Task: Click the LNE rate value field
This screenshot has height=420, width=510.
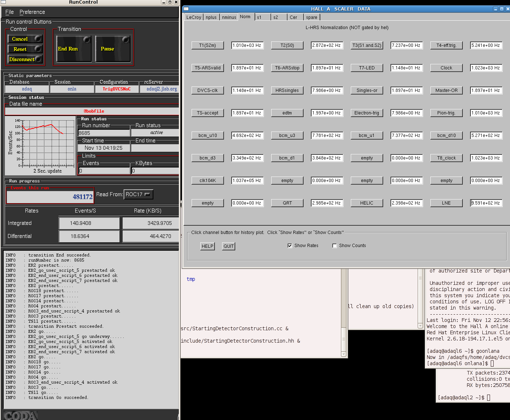Action: pos(486,203)
